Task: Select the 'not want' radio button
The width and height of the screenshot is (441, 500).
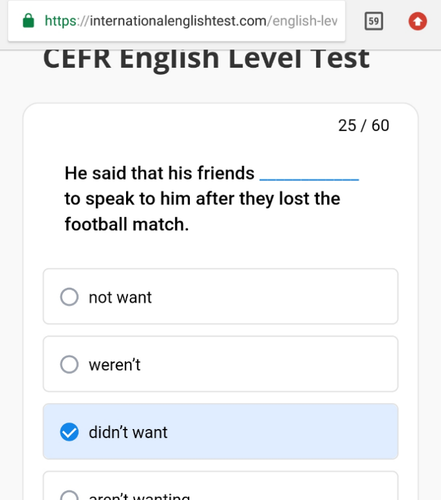Action: 69,297
